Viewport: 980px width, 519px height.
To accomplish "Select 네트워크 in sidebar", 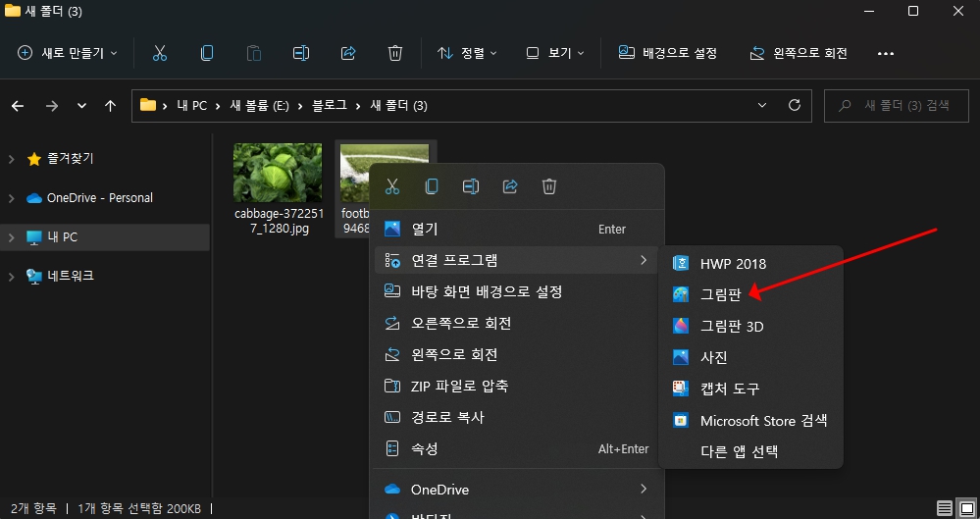I will coord(70,276).
